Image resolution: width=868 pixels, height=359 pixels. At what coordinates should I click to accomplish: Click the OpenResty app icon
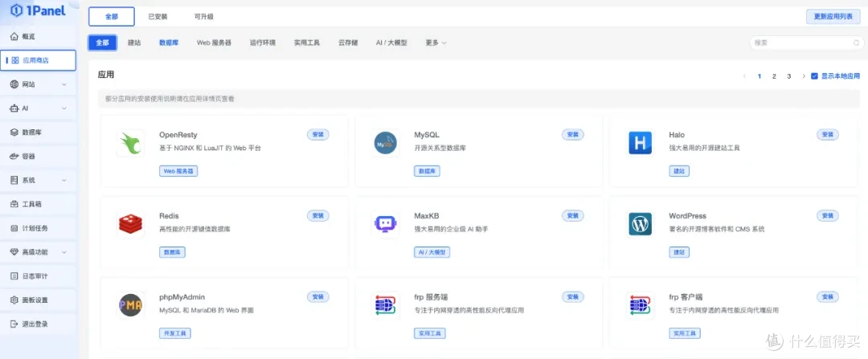click(131, 143)
